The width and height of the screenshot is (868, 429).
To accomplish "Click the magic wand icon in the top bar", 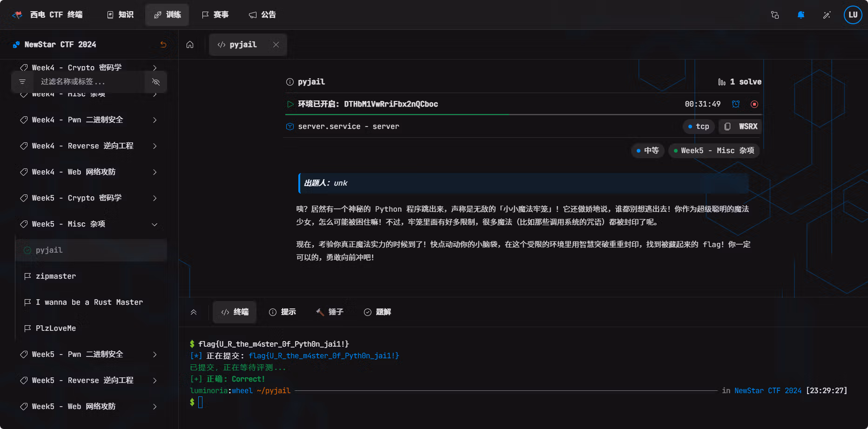I will [x=827, y=15].
